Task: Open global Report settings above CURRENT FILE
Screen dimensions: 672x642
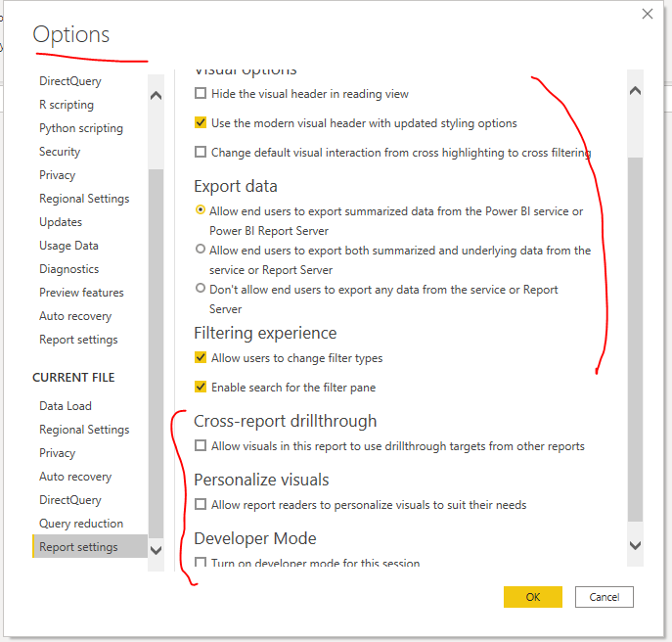Action: coord(78,340)
